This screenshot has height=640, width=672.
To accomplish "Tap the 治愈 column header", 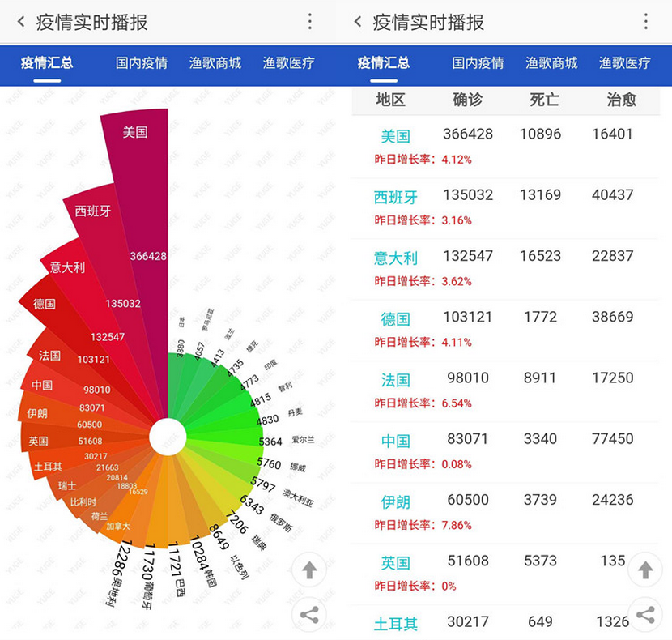I will pyautogui.click(x=621, y=100).
